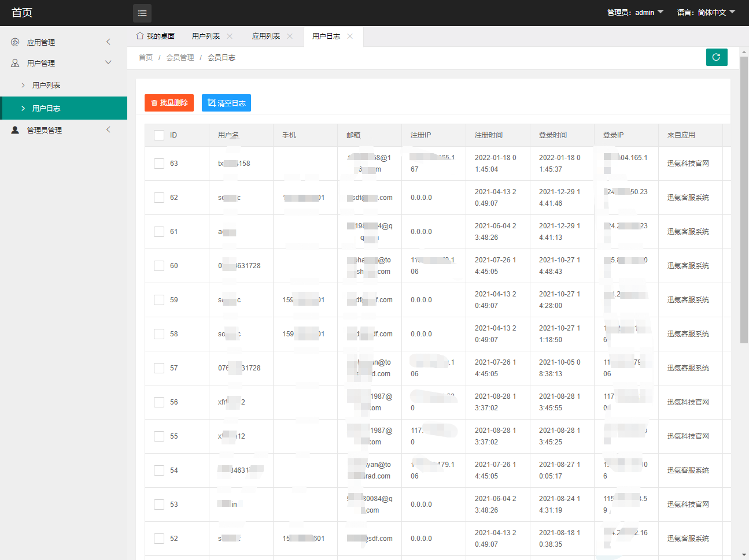
Task: Click the vertical page scrollbar
Action: tap(744, 202)
